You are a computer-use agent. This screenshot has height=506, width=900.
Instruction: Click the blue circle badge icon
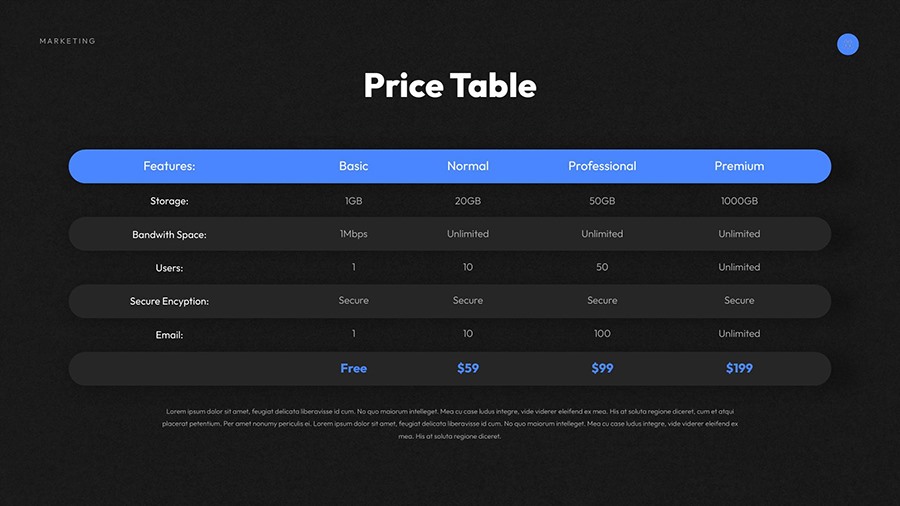tap(848, 44)
